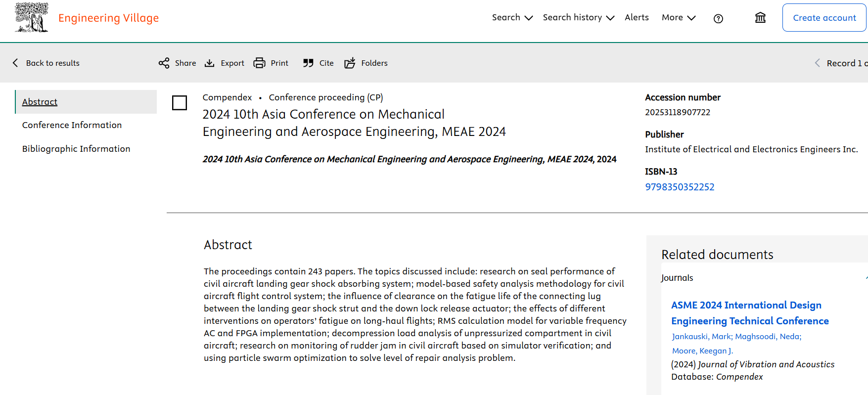Click the Journal of Vibration and Acoustics text
868x395 pixels.
(x=766, y=364)
